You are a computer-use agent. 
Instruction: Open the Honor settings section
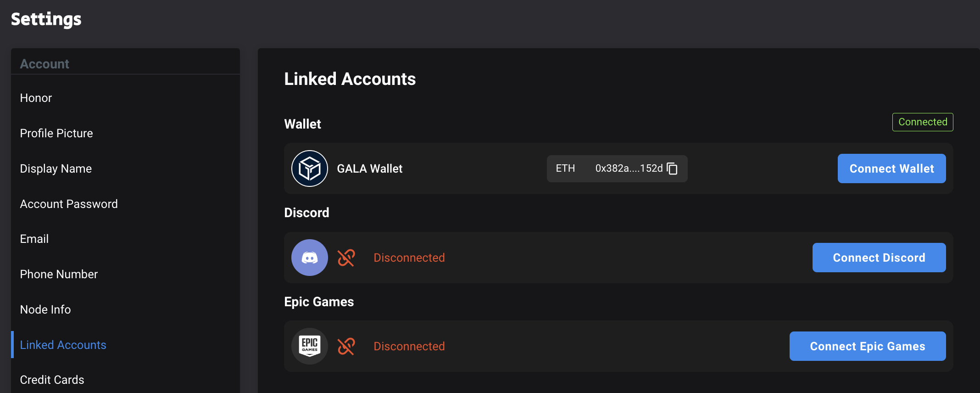click(36, 98)
